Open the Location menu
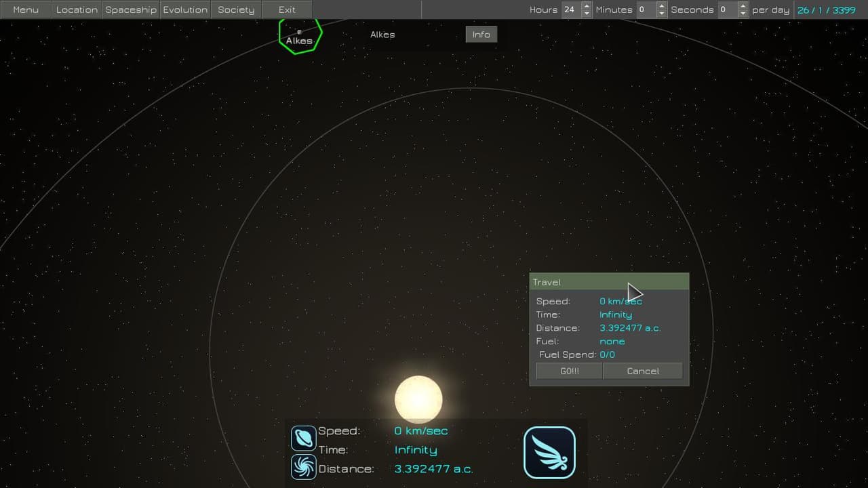This screenshot has width=868, height=488. [x=77, y=9]
